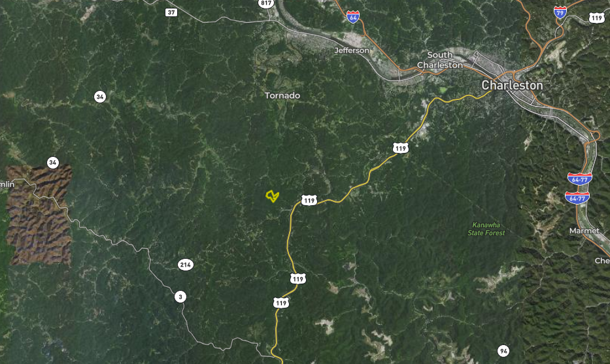Select the route 3 shield marker
The width and height of the screenshot is (610, 364).
(180, 297)
